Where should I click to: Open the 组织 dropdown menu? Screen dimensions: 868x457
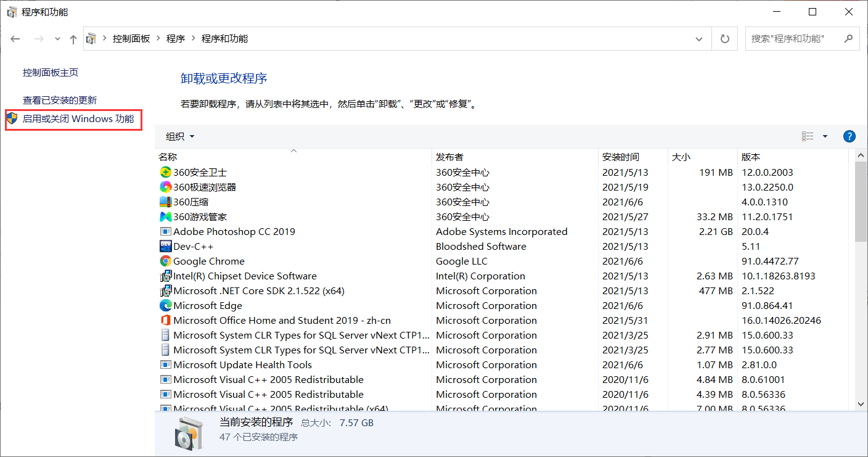pos(181,136)
